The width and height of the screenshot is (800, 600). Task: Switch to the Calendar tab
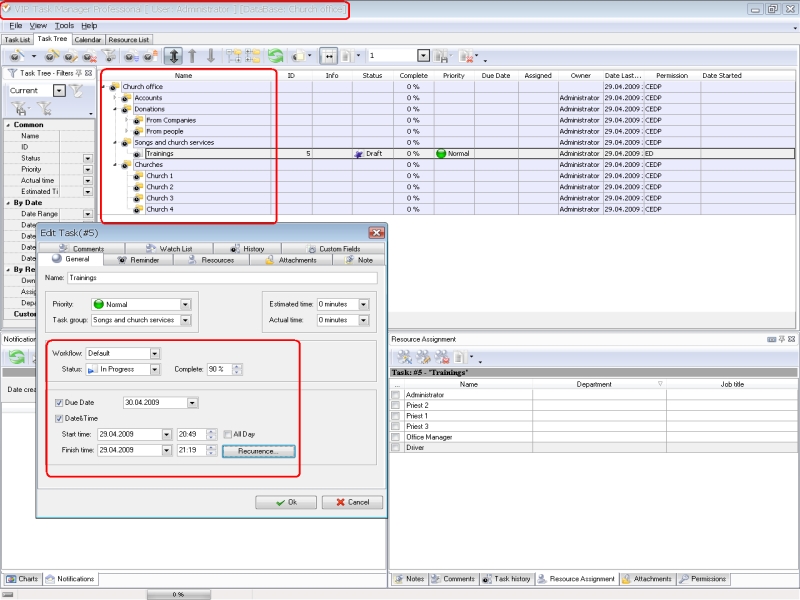click(x=88, y=40)
